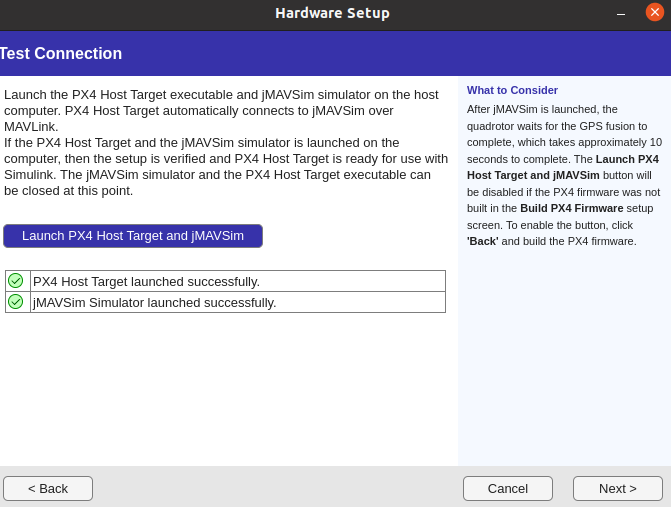
Task: Return with the Back button
Action: [48, 488]
